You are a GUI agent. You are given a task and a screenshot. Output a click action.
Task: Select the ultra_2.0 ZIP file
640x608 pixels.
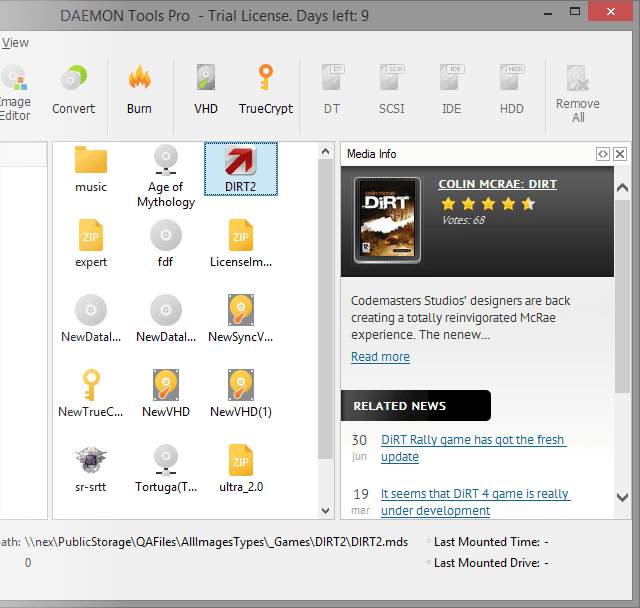coord(241,469)
